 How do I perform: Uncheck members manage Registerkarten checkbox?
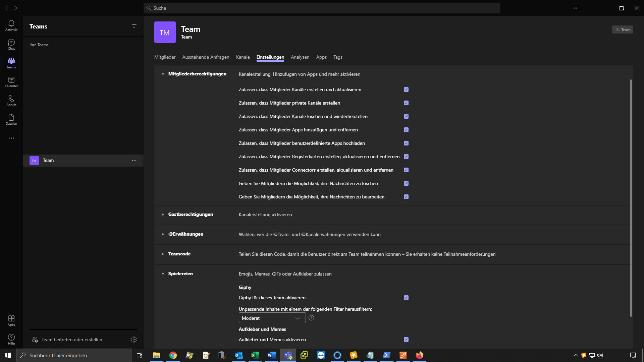pyautogui.click(x=406, y=157)
